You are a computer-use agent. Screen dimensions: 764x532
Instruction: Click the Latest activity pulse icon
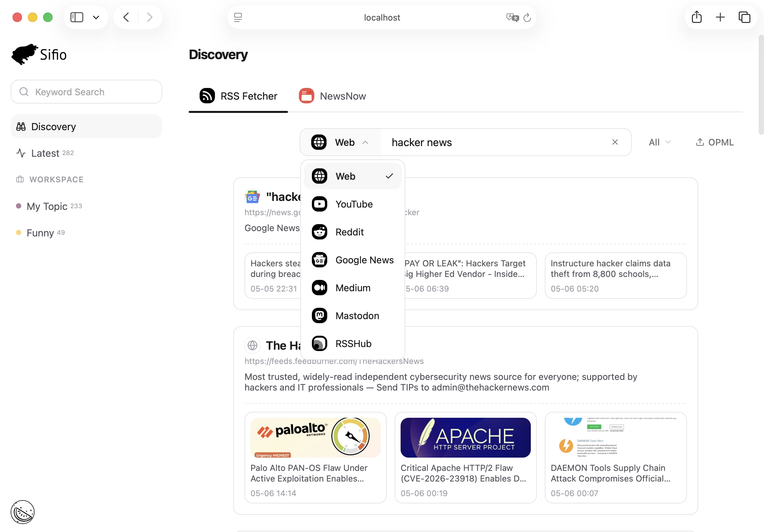coord(21,153)
